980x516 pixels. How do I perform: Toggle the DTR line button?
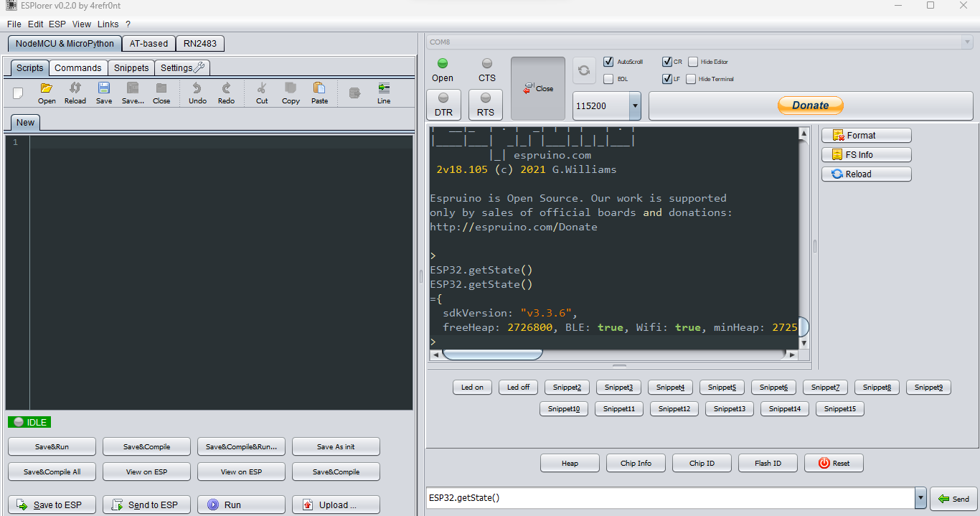coord(443,104)
